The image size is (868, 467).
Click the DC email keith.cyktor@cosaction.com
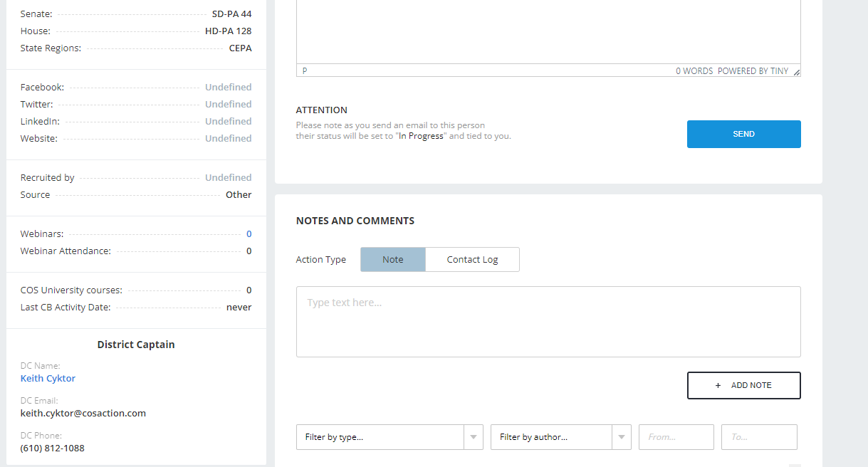[83, 414]
